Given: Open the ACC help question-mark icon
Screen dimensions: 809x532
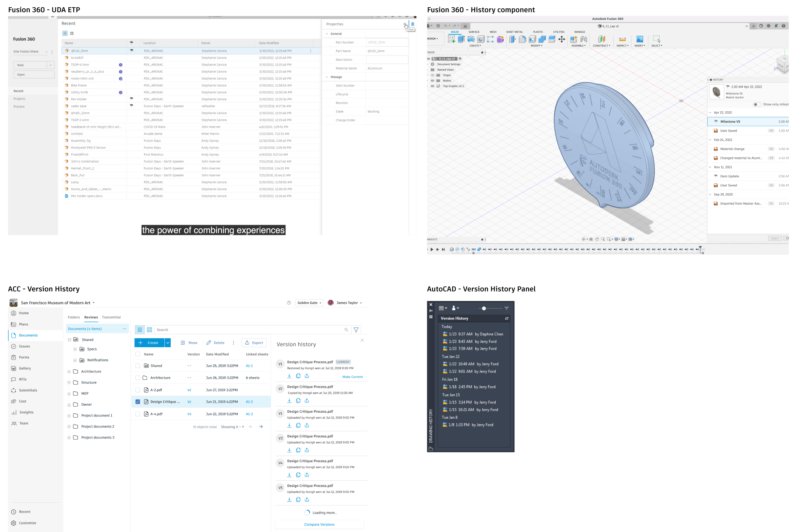Looking at the screenshot, I should tap(289, 303).
